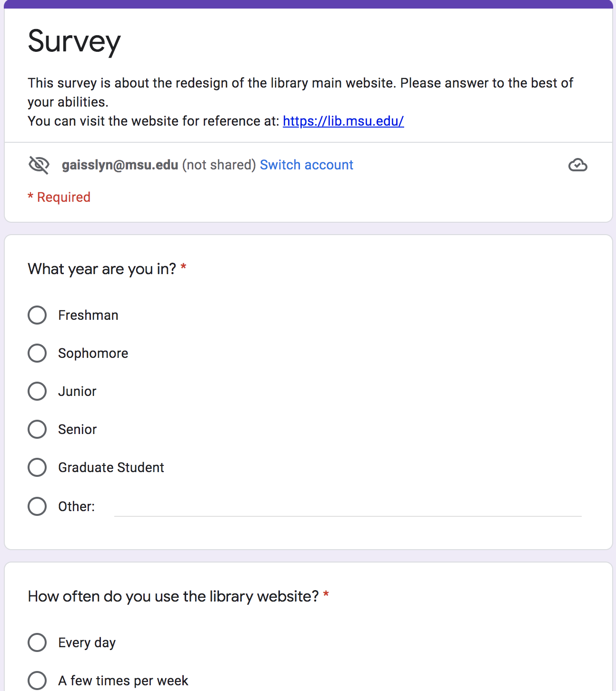The width and height of the screenshot is (616, 691).
Task: Choose Junior as your year
Action: 37,391
